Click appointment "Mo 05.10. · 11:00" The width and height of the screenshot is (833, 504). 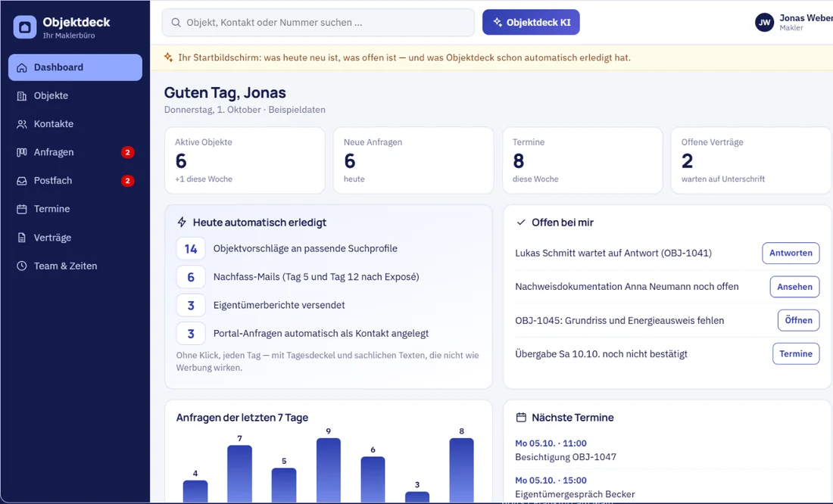(x=551, y=443)
